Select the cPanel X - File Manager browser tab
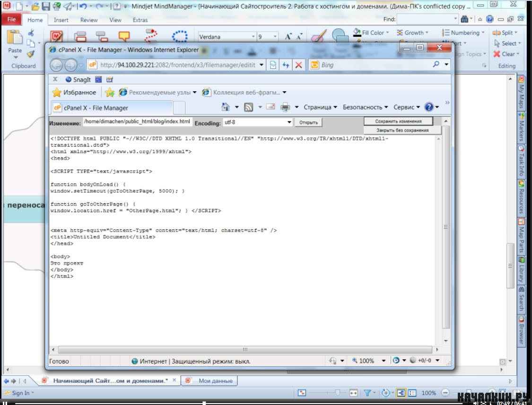Screen dimensions: 532x405 coord(112,108)
